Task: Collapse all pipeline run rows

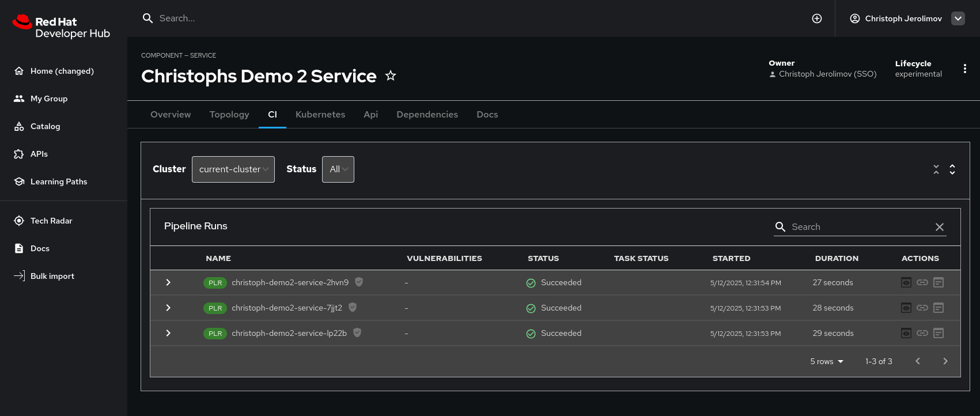Action: 936,169
